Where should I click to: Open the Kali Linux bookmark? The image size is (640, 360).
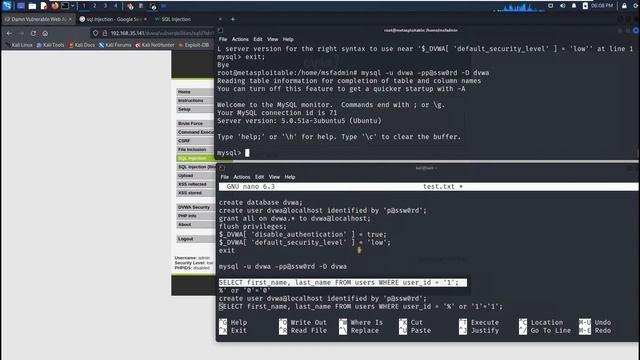pyautogui.click(x=18, y=45)
